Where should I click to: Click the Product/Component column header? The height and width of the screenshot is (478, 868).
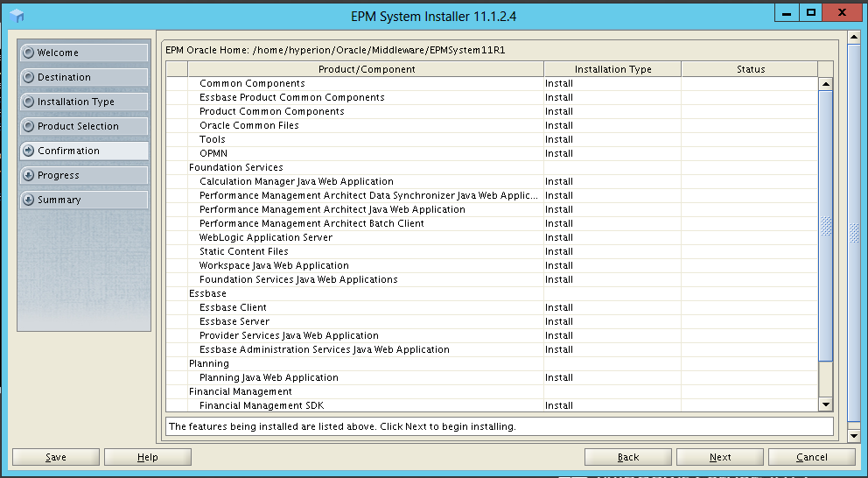(366, 69)
